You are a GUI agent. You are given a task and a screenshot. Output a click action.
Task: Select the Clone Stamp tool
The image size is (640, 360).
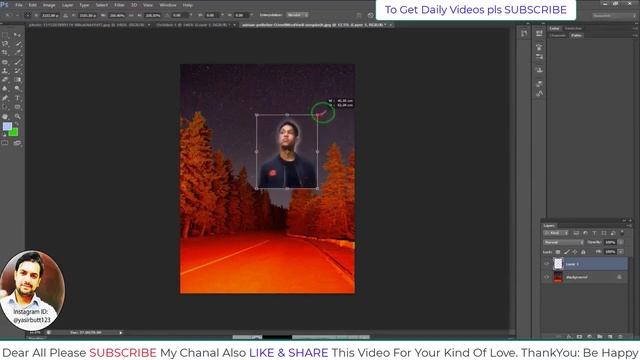5,71
